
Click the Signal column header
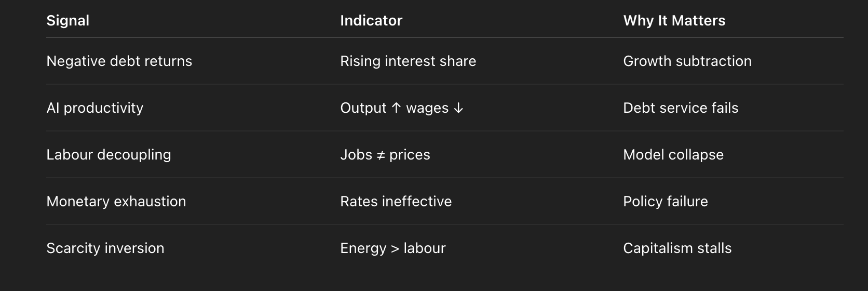pos(67,20)
